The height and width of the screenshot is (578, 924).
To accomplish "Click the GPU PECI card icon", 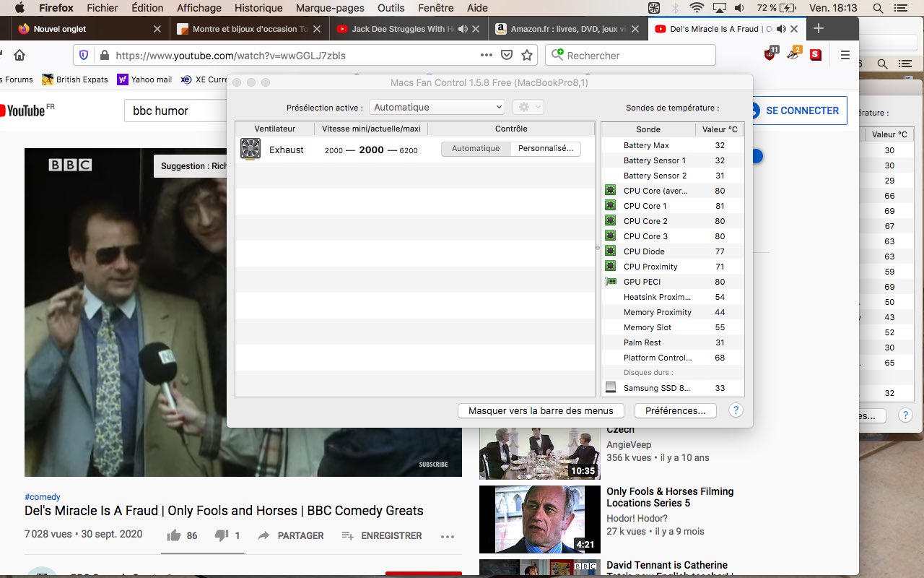I will tap(610, 282).
